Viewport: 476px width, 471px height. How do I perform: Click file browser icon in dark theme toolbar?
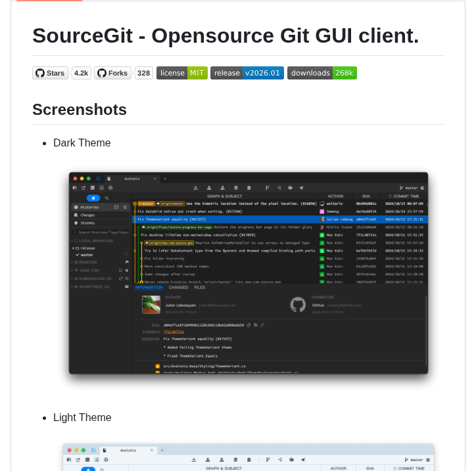[x=75, y=188]
